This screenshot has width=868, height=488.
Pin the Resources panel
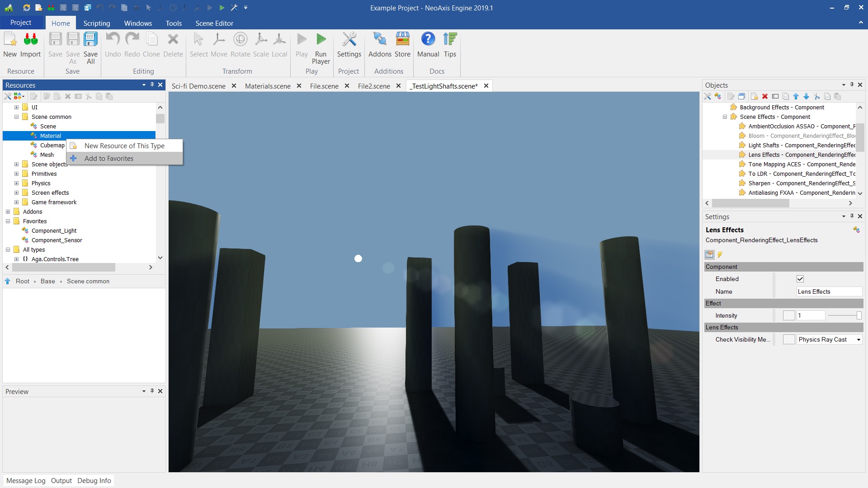pyautogui.click(x=152, y=84)
